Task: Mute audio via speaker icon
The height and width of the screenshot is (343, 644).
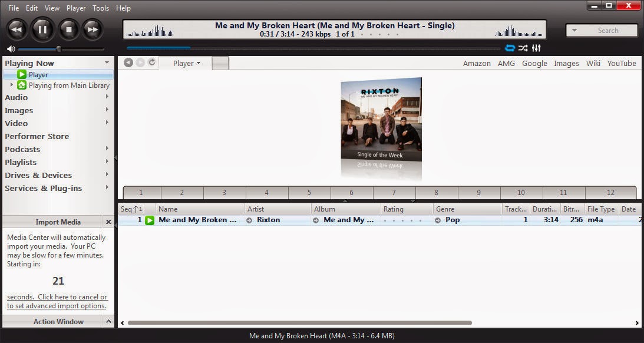Action: pyautogui.click(x=11, y=49)
